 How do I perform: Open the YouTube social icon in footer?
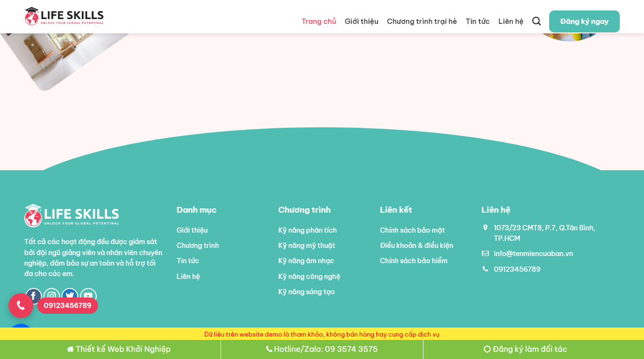[89, 296]
